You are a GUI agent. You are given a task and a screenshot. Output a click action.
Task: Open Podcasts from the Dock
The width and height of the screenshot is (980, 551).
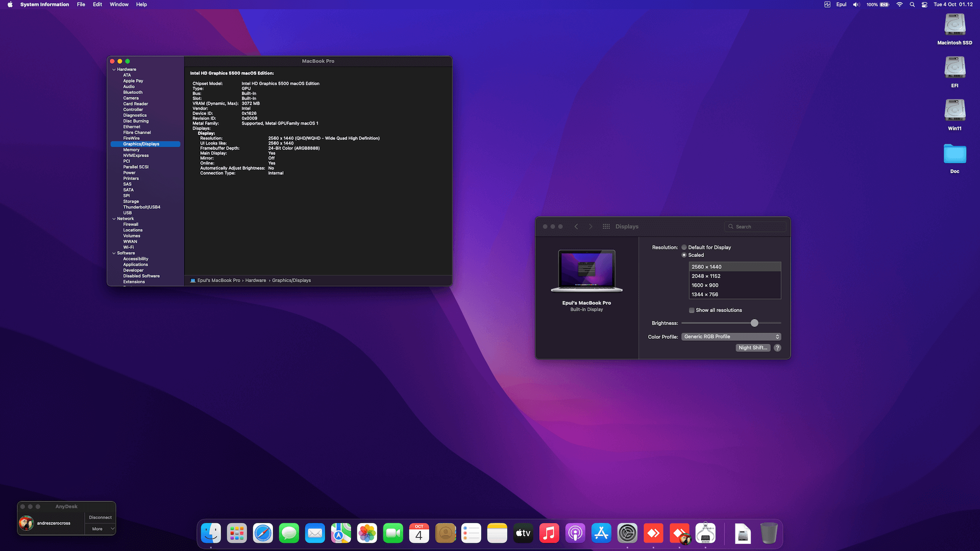point(575,533)
